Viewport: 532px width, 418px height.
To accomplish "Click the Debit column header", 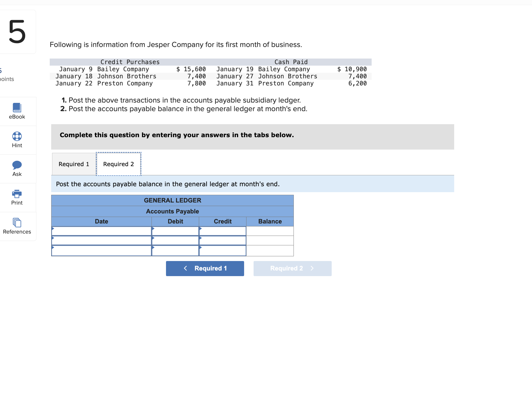I will [175, 221].
